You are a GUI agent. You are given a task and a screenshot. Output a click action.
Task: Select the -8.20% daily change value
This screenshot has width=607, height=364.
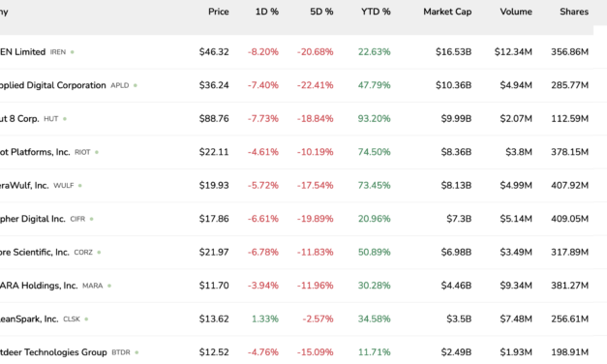click(x=263, y=52)
